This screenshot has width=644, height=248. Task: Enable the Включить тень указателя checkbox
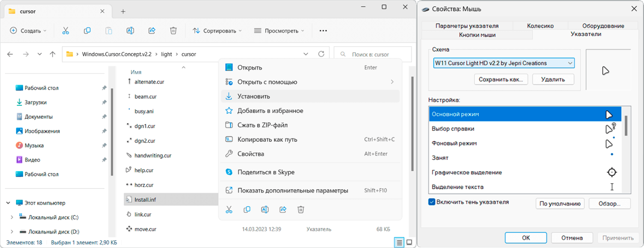click(x=432, y=202)
